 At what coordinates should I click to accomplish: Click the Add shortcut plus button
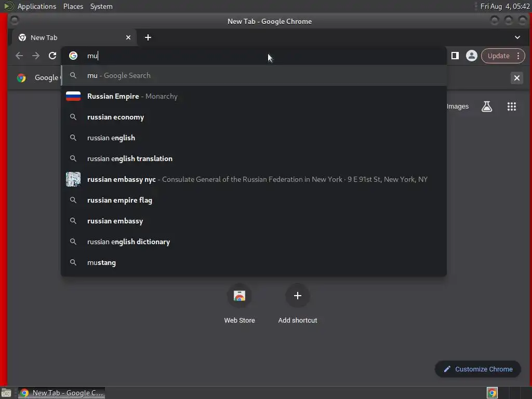click(x=298, y=296)
